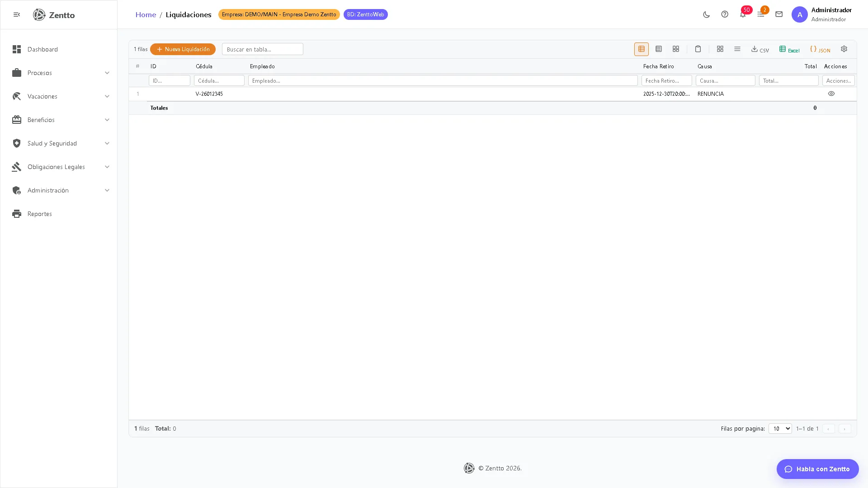Expand the Administración menu chevron

tap(107, 190)
